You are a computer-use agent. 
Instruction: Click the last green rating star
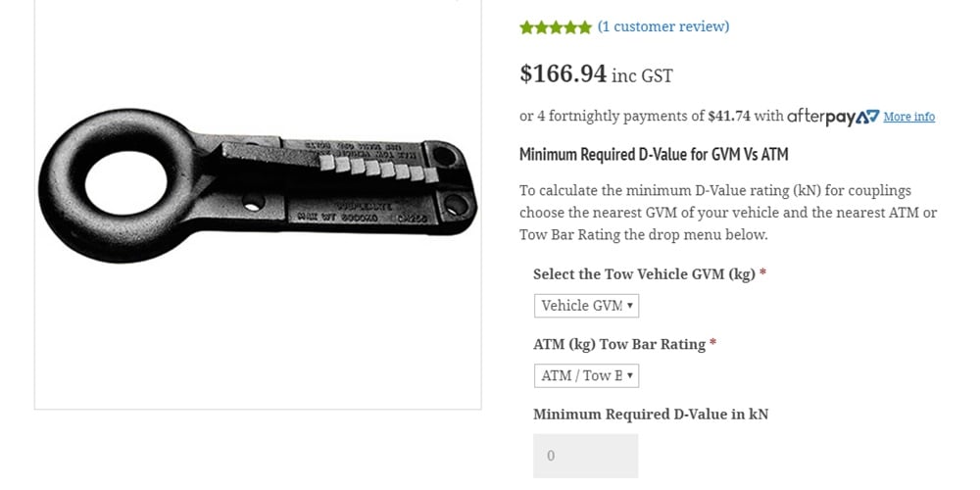(x=584, y=26)
